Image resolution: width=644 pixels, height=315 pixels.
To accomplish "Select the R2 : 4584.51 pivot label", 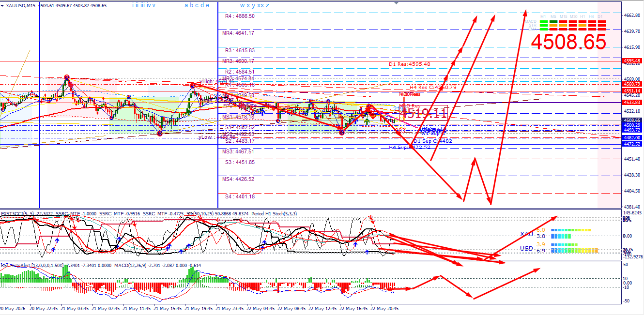I will [x=240, y=72].
